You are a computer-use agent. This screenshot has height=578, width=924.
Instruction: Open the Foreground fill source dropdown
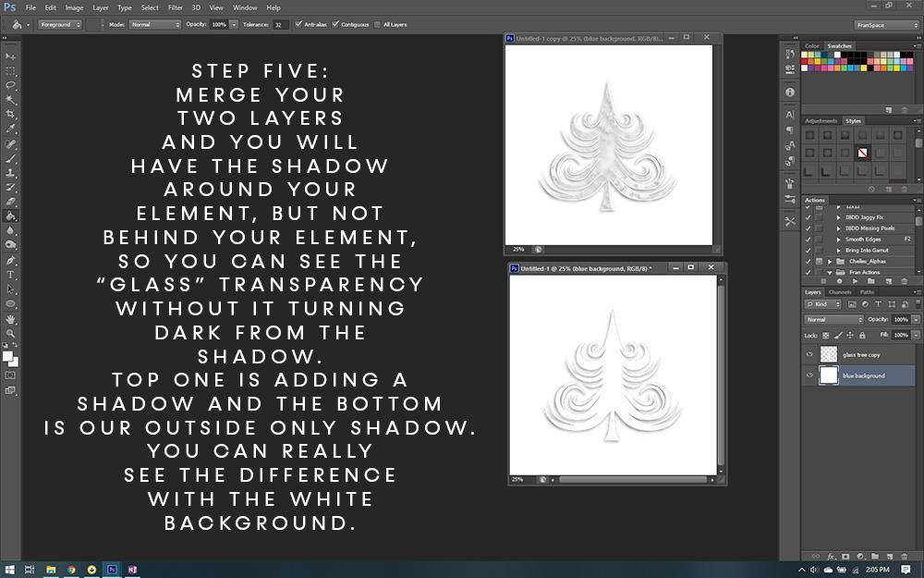point(59,25)
